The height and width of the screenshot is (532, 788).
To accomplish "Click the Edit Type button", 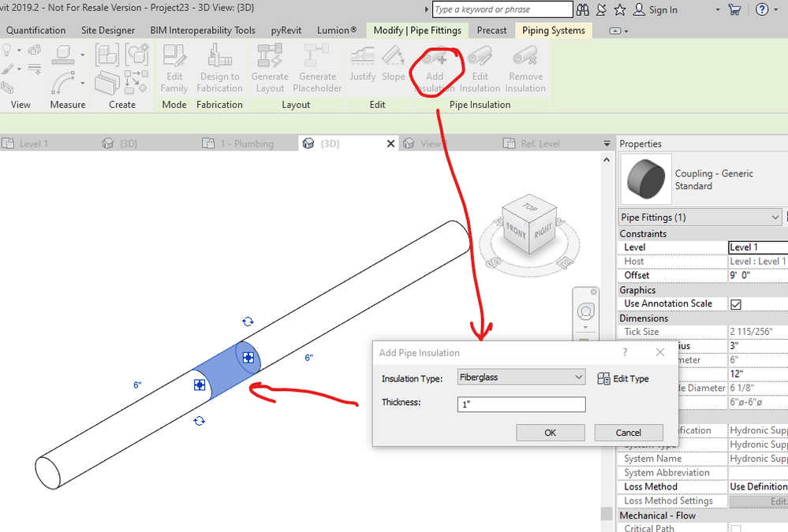I will pyautogui.click(x=623, y=379).
